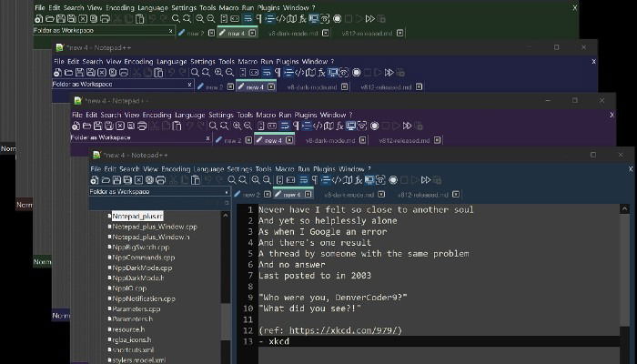Image resolution: width=637 pixels, height=364 pixels.
Task: Close Folder as Workspace panel in navy window
Action: tap(189, 85)
